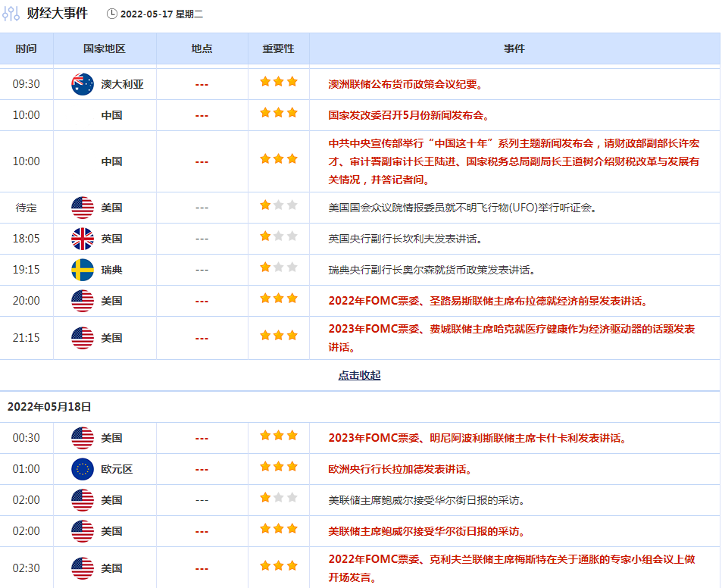Click the Eurozone flag icon at 01:00
This screenshot has height=588, width=722.
[83, 469]
